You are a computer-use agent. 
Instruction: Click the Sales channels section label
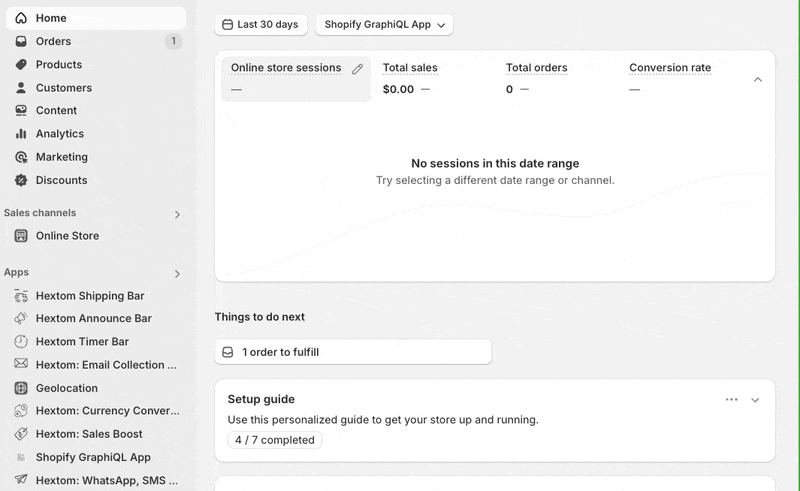[40, 213]
